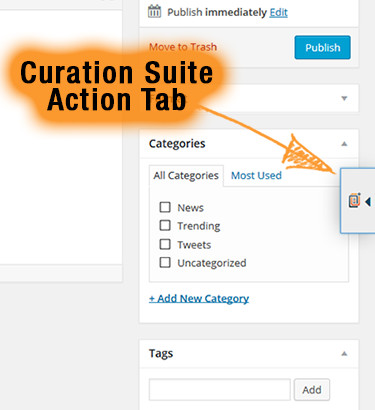This screenshot has width=375, height=410.
Task: Tick the Tweets category checkbox
Action: pos(165,244)
